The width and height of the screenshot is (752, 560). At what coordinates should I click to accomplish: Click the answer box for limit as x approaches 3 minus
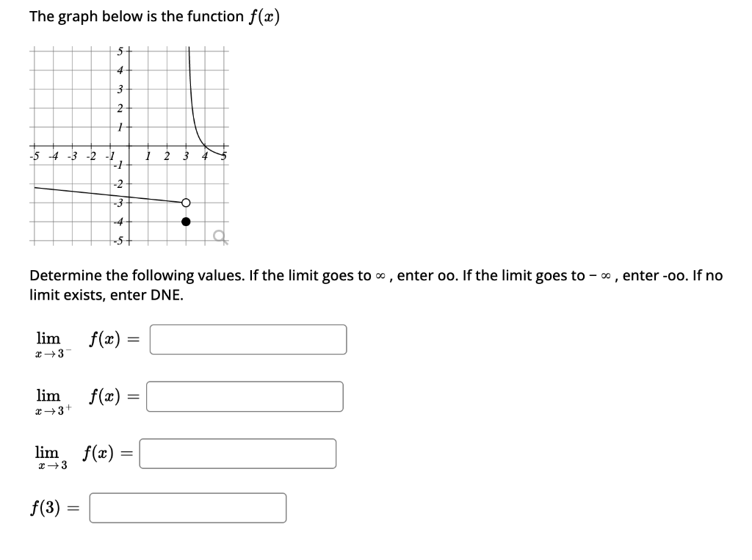tap(247, 338)
